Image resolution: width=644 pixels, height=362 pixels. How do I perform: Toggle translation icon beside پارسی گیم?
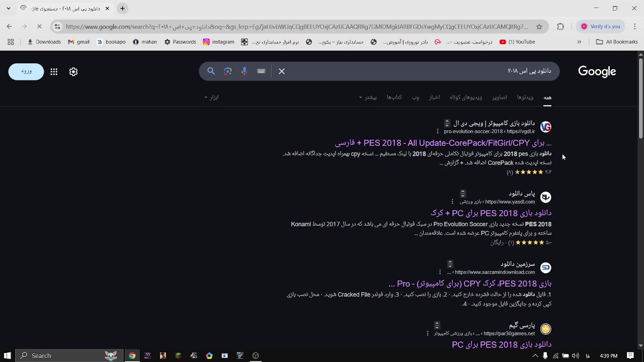(437, 325)
